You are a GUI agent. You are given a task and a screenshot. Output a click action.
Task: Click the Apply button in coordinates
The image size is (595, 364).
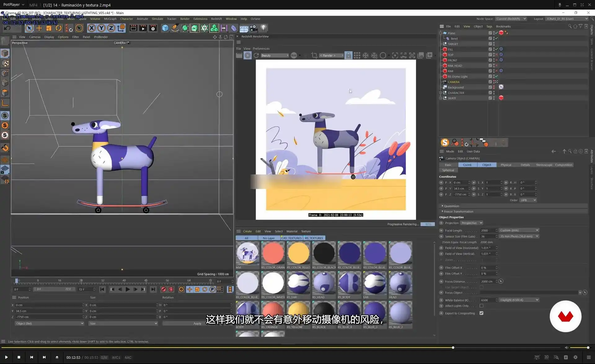coord(197,323)
